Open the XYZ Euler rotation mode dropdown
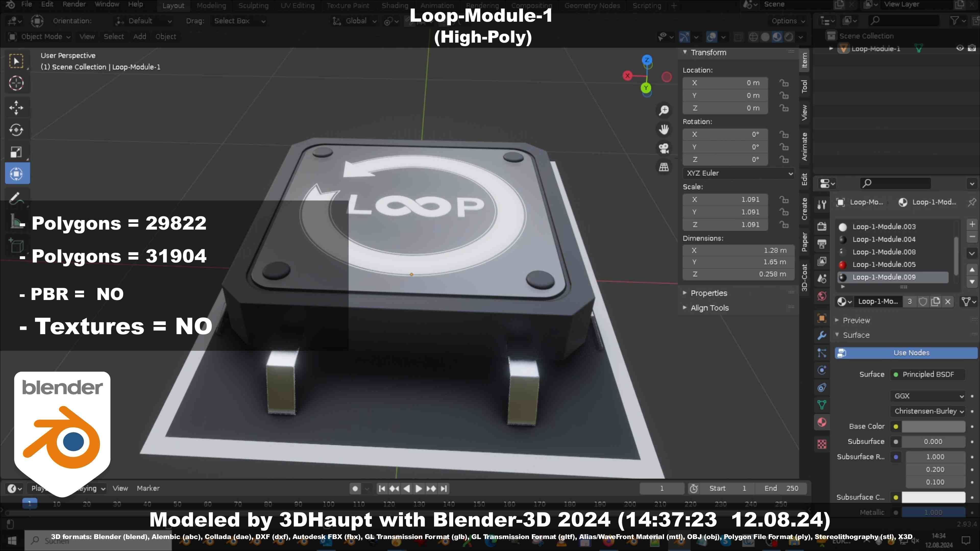 click(738, 173)
